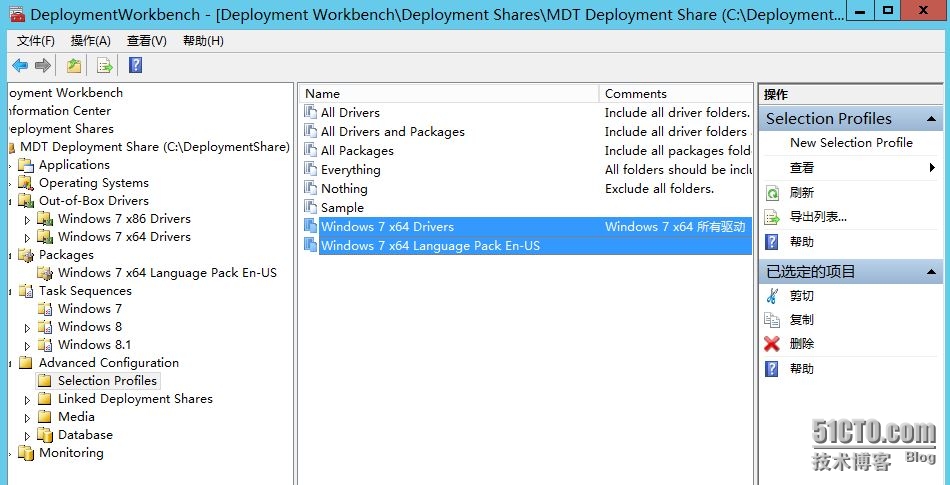
Task: Click New Selection Profile action
Action: pos(851,143)
